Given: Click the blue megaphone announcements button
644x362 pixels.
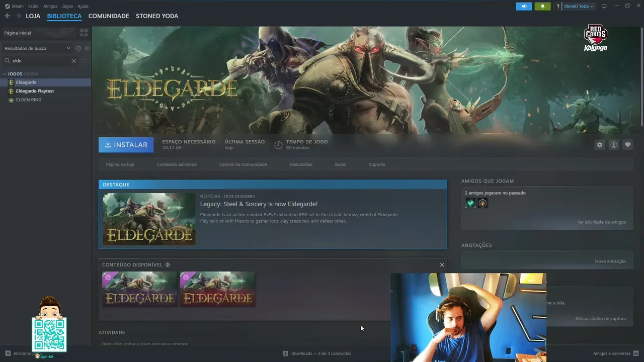Looking at the screenshot, I should (524, 7).
